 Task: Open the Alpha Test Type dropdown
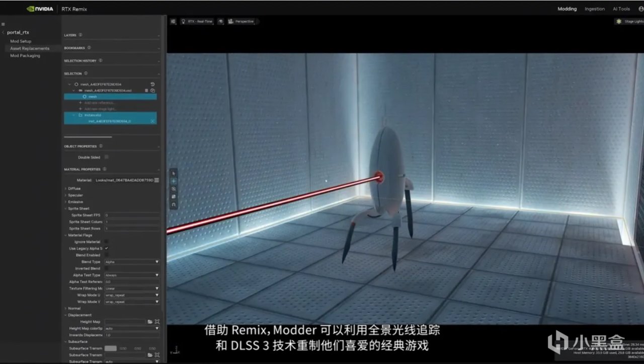click(132, 275)
